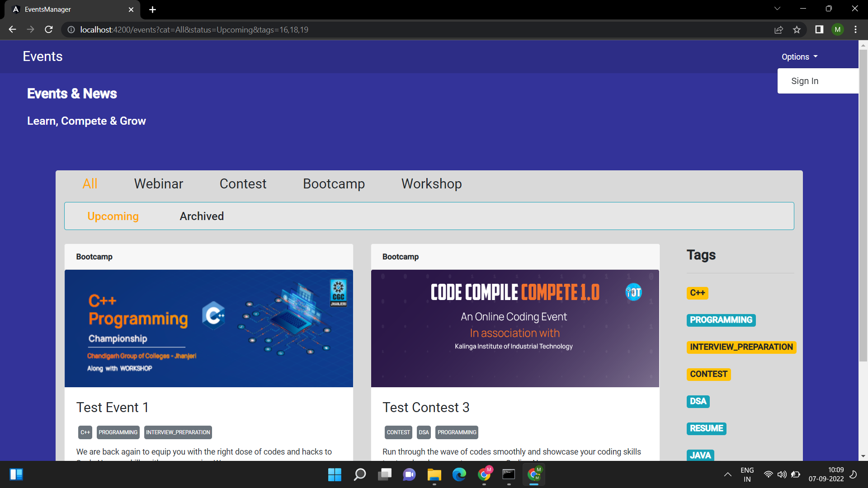Open the tab search chevron in Chrome
Viewport: 868px width, 488px height.
[777, 9]
